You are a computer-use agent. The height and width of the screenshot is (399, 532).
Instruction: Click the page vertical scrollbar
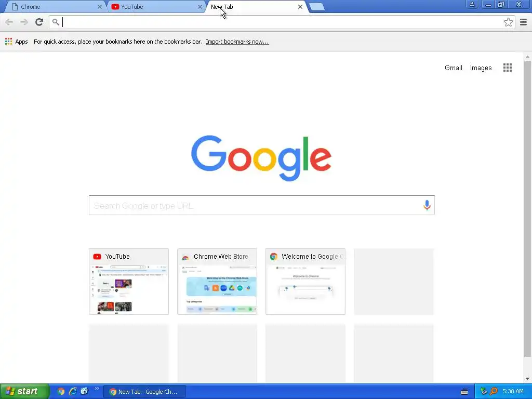point(527,209)
